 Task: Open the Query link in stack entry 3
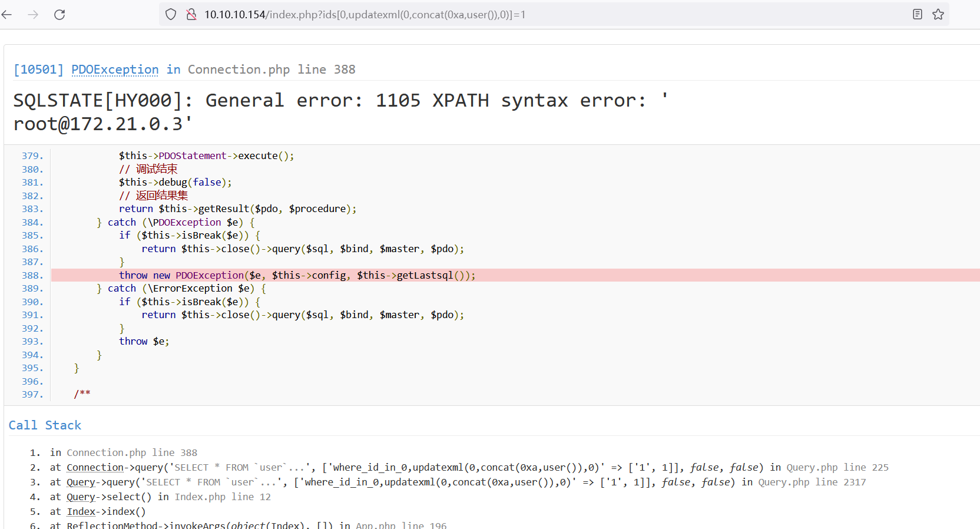point(81,482)
